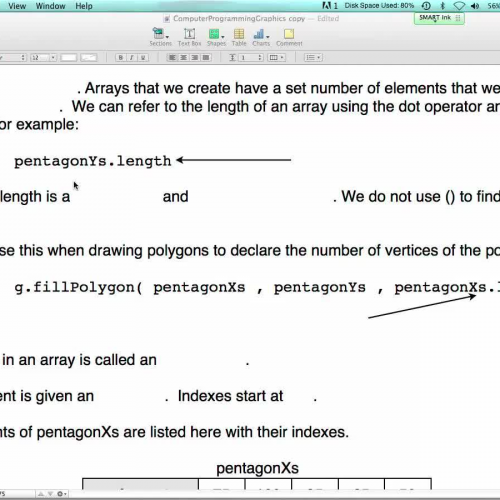
Task: Center align text
Action: point(184,58)
